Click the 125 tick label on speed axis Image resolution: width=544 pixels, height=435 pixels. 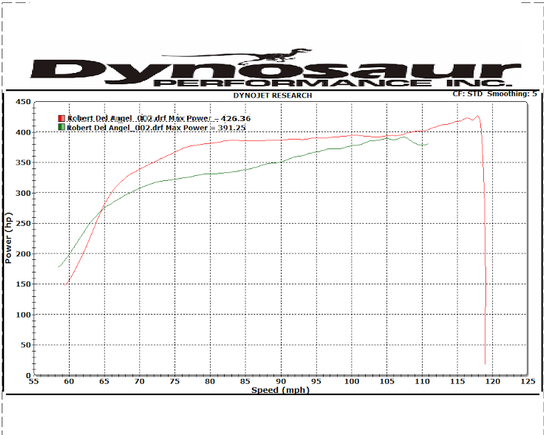(528, 382)
